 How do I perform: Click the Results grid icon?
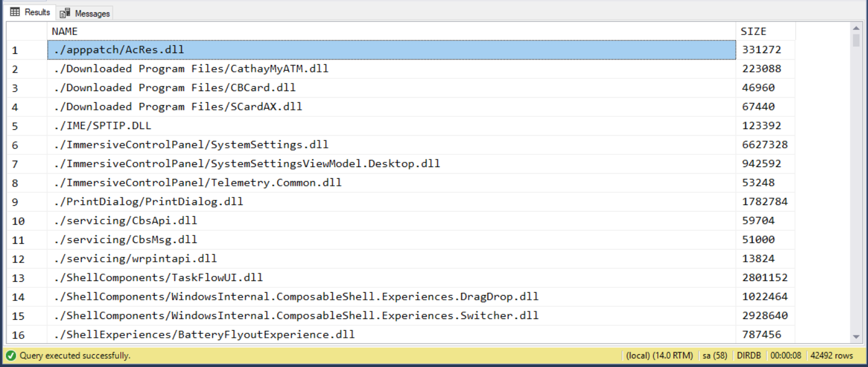[15, 12]
